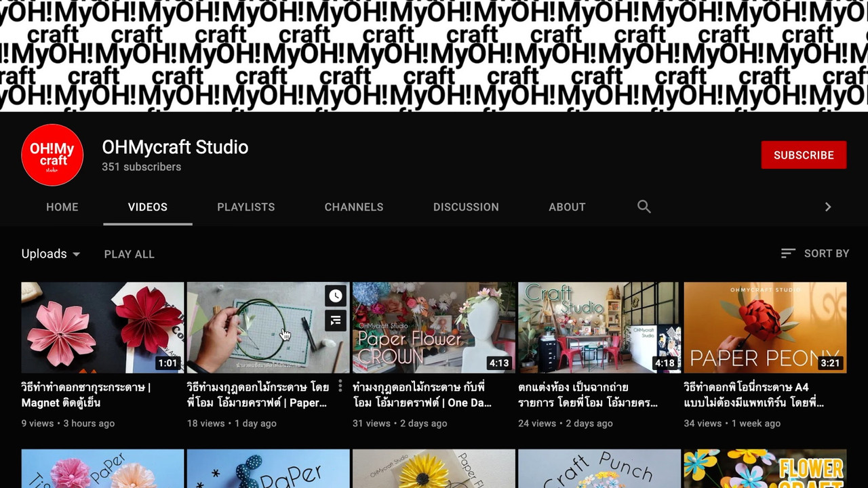Open video title 'วิธีทำดอกพิโอนี่กระดาษ A4'
Image resolution: width=868 pixels, height=488 pixels.
click(x=754, y=395)
